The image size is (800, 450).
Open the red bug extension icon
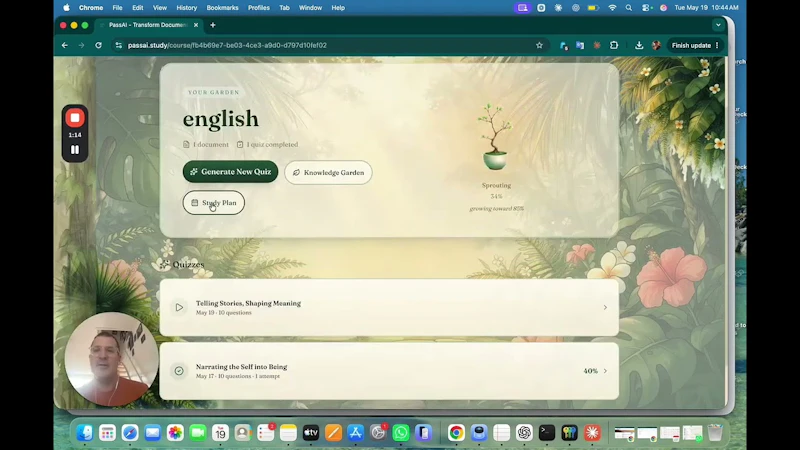(x=597, y=45)
